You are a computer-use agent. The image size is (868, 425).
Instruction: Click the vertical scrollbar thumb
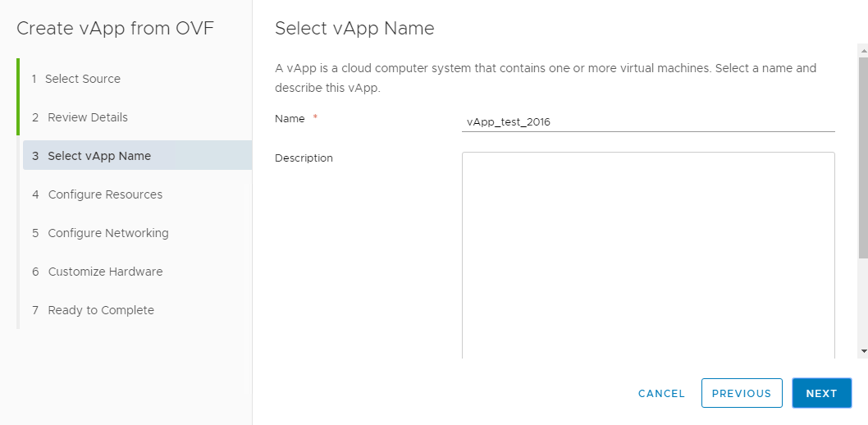[863, 157]
